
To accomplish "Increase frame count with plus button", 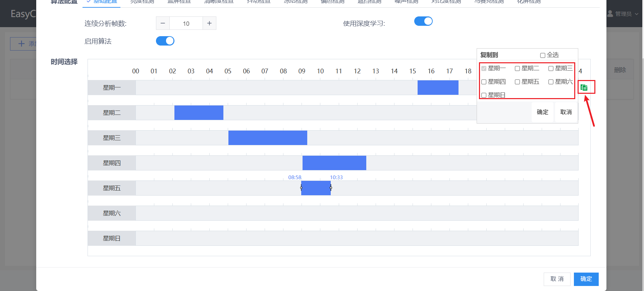I will point(209,23).
